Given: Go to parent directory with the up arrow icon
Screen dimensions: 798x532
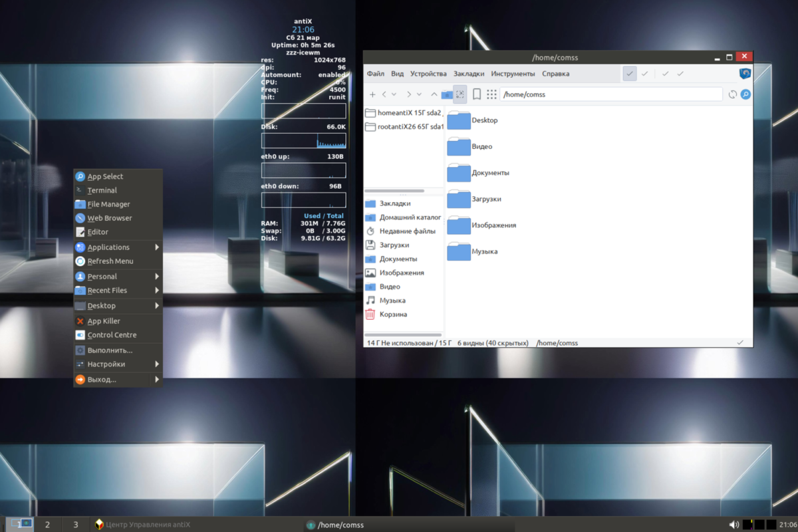Looking at the screenshot, I should [x=433, y=94].
